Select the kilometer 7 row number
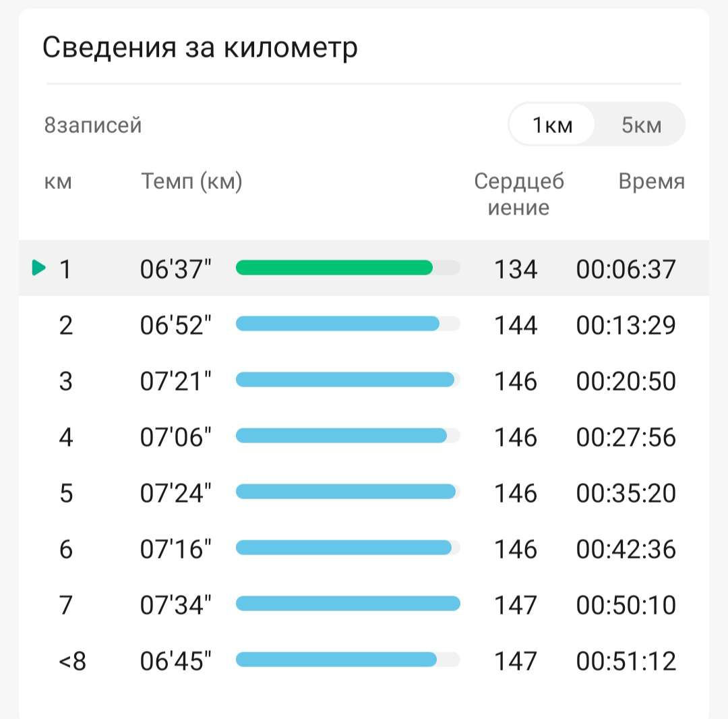728x719 pixels. [65, 605]
